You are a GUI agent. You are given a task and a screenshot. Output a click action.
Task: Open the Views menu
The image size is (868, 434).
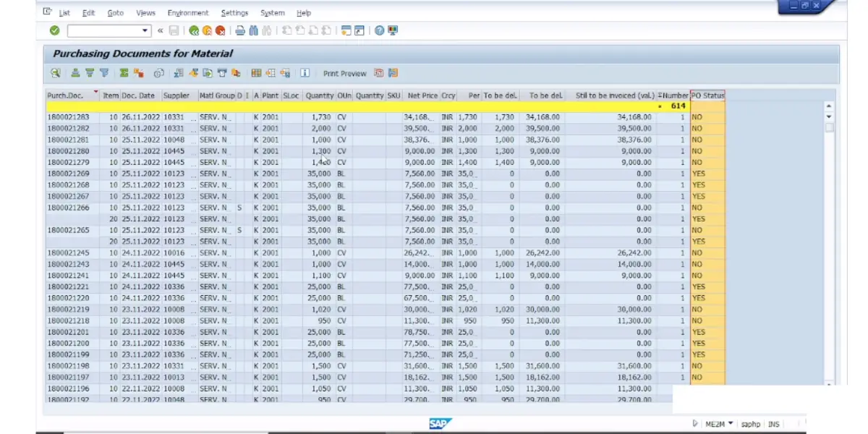(145, 13)
